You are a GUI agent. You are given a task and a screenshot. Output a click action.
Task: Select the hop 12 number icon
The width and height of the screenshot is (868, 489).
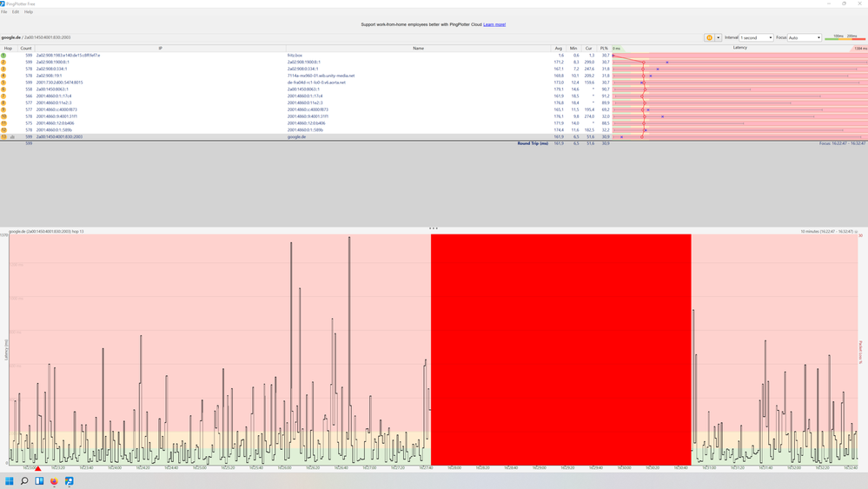point(3,130)
